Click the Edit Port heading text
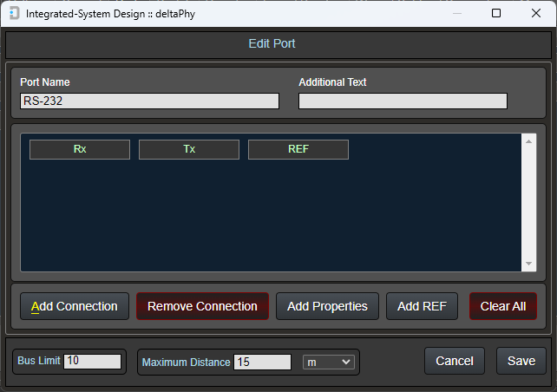The image size is (557, 392). (272, 43)
